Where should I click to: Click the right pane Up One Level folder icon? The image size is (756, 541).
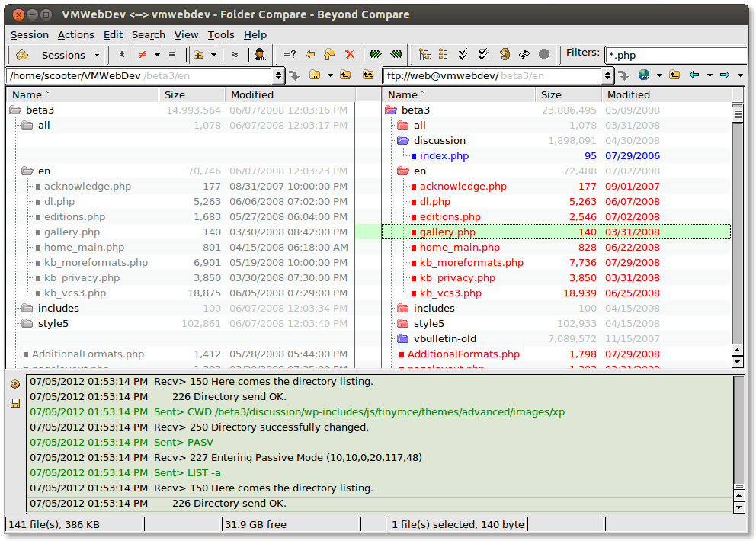[674, 75]
